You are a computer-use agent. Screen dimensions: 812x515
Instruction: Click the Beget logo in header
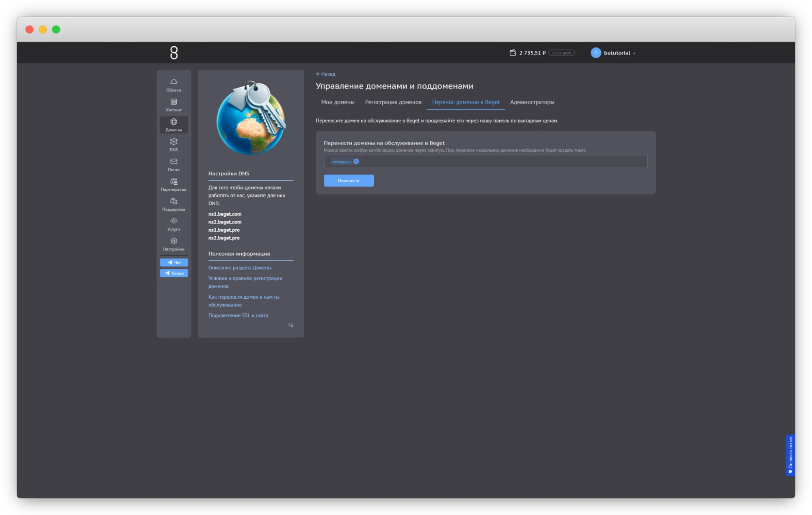click(x=174, y=53)
